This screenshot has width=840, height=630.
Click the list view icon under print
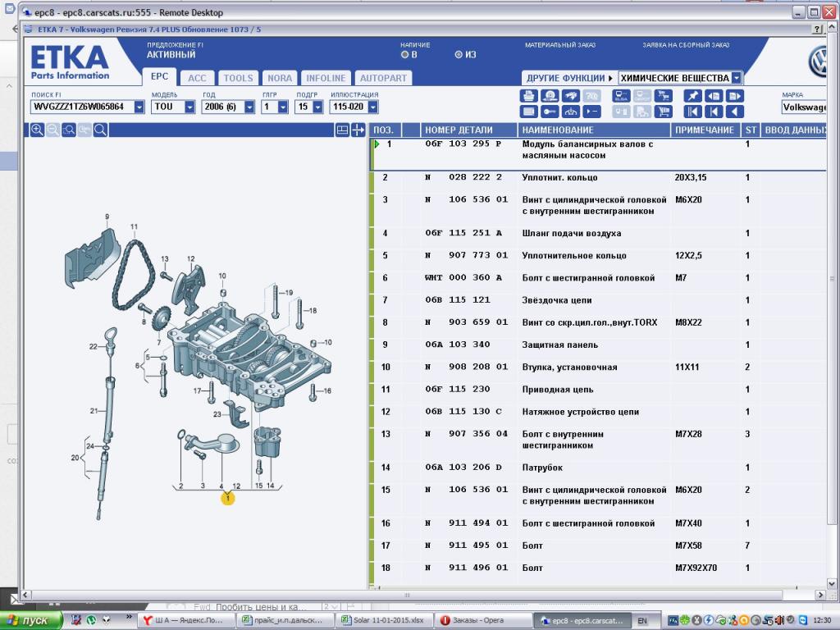tap(528, 112)
